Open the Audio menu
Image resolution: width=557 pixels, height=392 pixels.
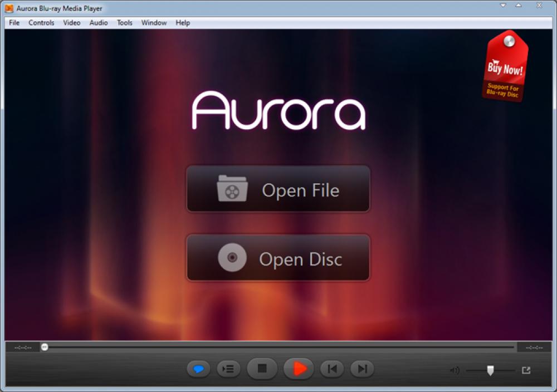[98, 23]
